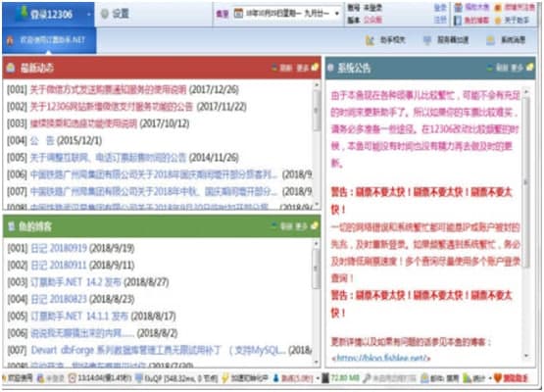Click the icon beside 系统消息
This screenshot has width=544, height=392.
click(490, 40)
